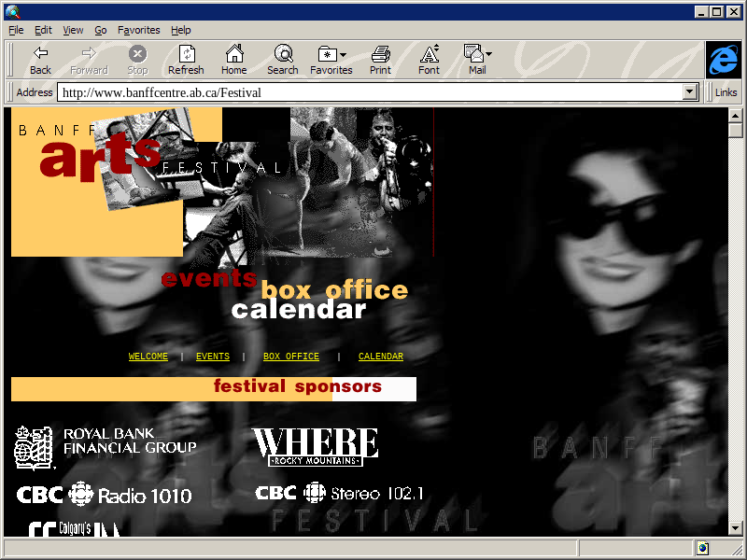This screenshot has width=747, height=560.
Task: Click the status bar security zone icon
Action: click(702, 548)
